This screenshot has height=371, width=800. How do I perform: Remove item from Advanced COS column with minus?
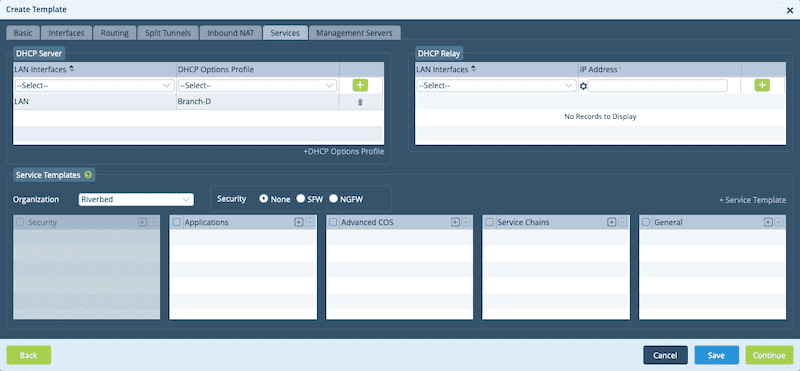tap(466, 222)
